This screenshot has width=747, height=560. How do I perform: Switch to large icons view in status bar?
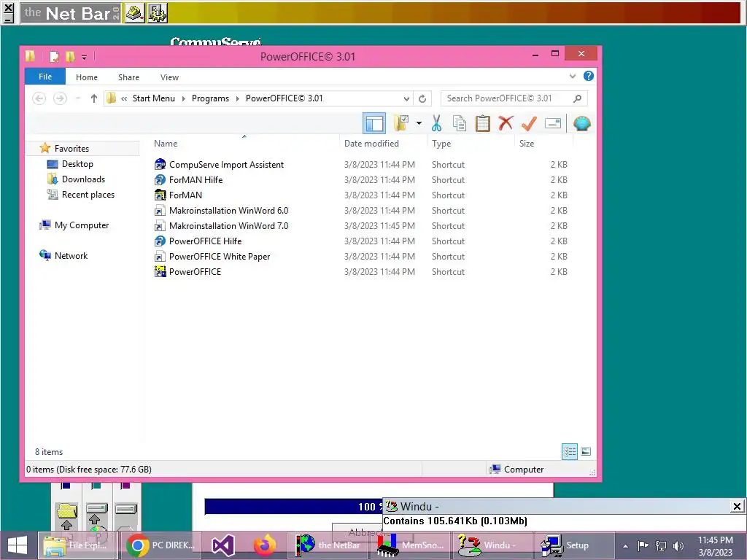click(586, 451)
